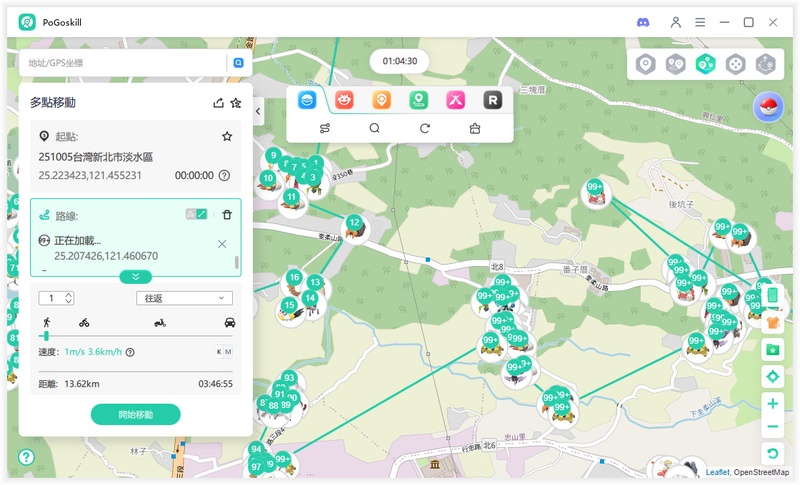Select the car speed preset

[230, 323]
